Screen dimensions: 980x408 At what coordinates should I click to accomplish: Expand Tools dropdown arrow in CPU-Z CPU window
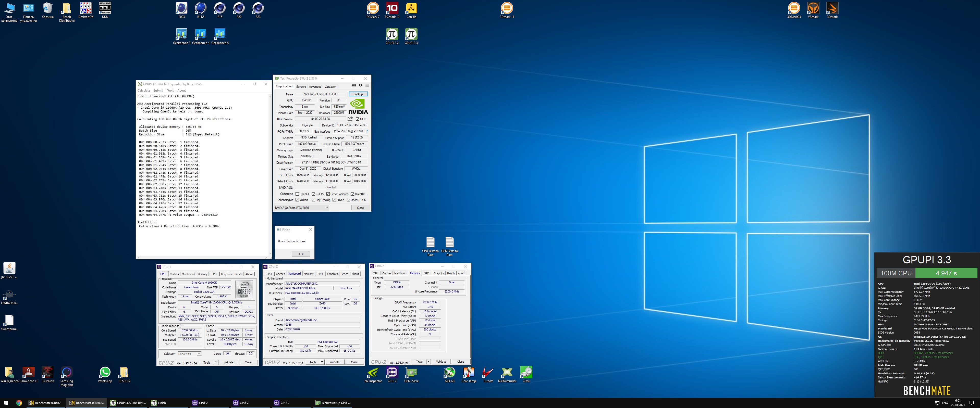[x=216, y=362]
